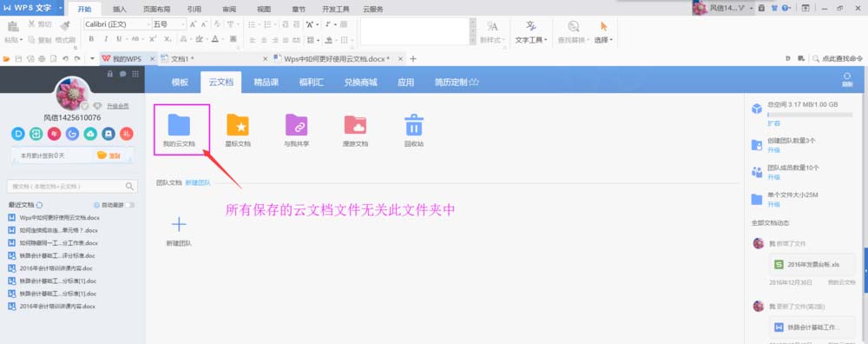Click the storage usage progress bar

[x=810, y=115]
